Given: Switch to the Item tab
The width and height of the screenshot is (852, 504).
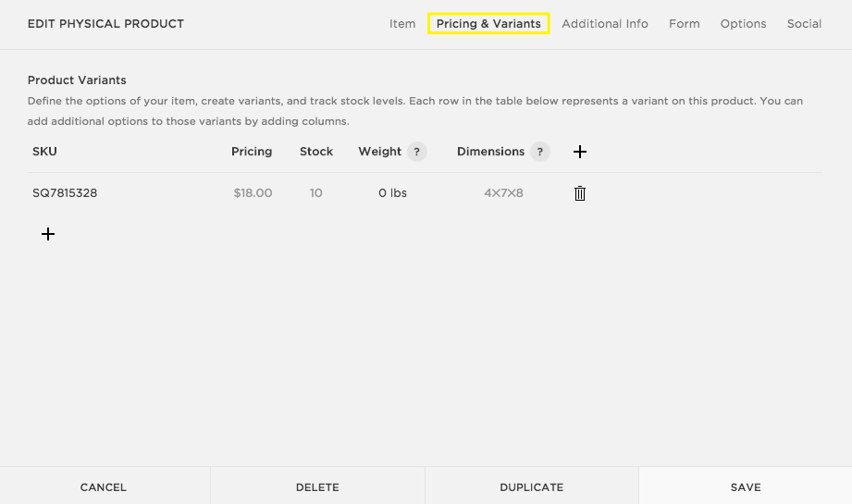Looking at the screenshot, I should [402, 24].
